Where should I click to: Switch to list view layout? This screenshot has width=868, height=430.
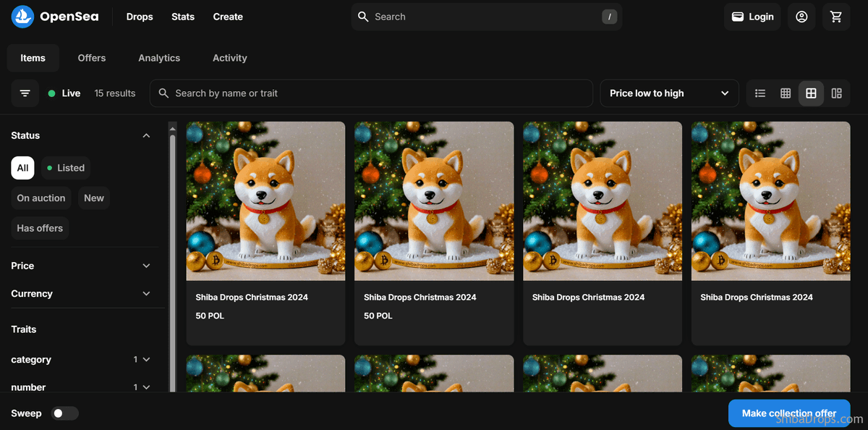pos(760,93)
